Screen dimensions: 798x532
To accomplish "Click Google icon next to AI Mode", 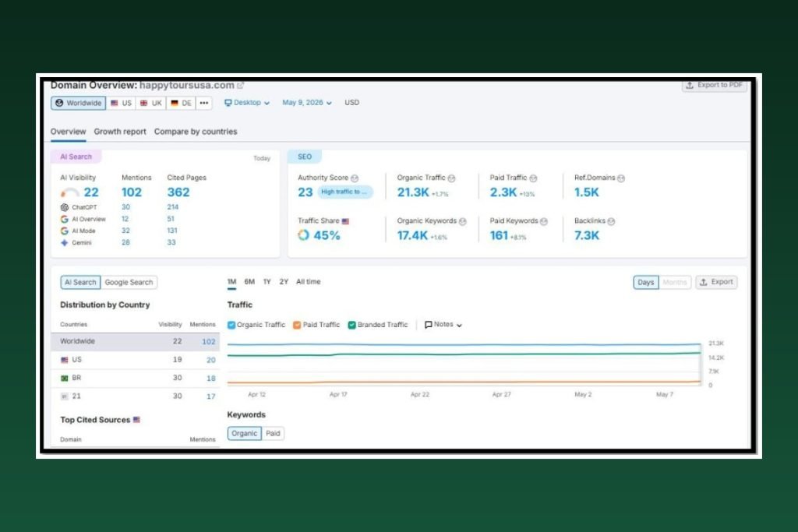I will pos(64,231).
